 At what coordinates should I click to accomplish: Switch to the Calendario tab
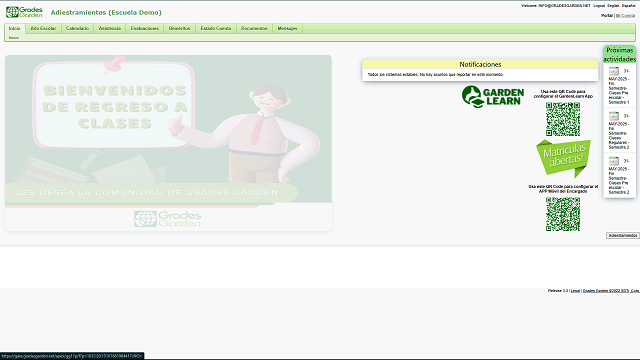(x=77, y=28)
